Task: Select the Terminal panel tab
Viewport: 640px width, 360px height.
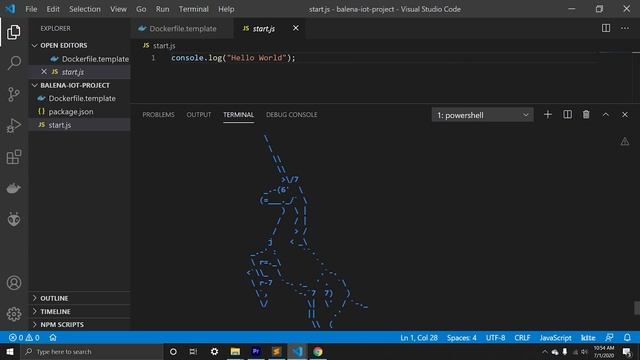Action: point(238,115)
